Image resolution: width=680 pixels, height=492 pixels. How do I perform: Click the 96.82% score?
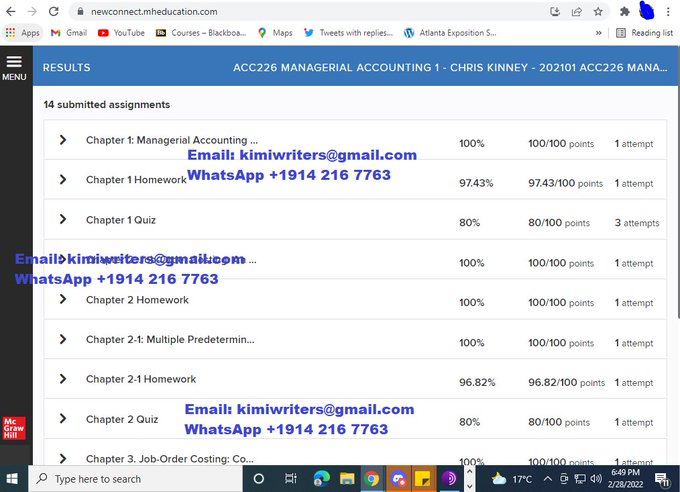coord(477,382)
